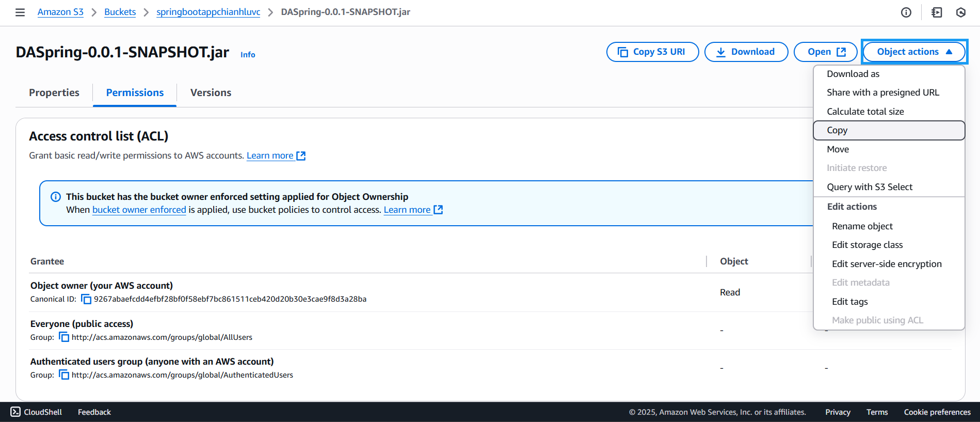
Task: Click the CloudShell button in footer
Action: 36,412
